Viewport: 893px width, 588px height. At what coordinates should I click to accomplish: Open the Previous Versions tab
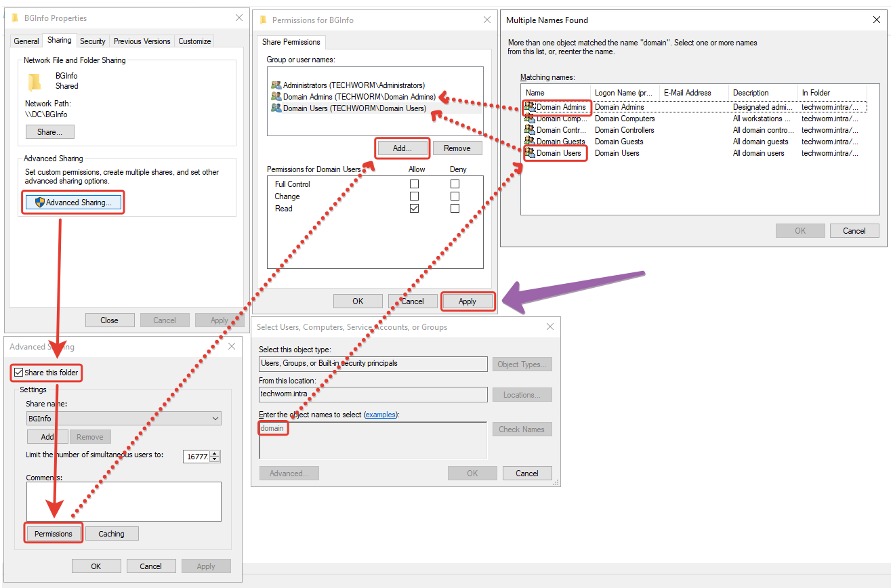[142, 41]
